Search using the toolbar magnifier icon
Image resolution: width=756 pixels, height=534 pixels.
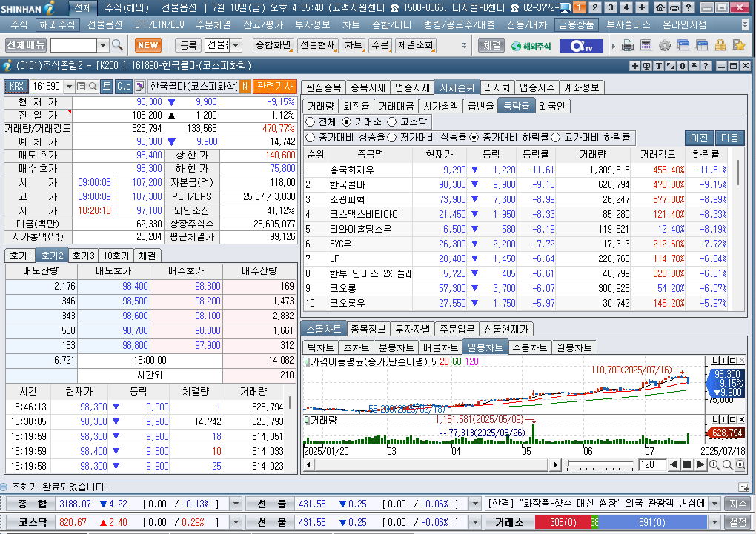click(117, 45)
